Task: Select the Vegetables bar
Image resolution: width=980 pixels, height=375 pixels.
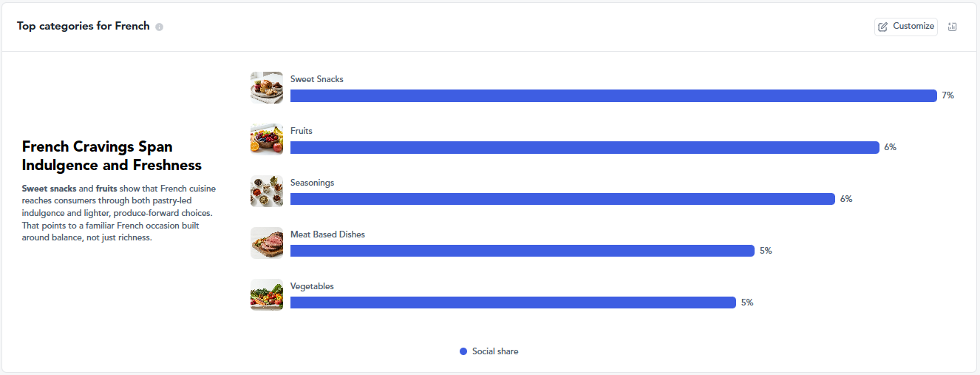Action: pos(513,303)
